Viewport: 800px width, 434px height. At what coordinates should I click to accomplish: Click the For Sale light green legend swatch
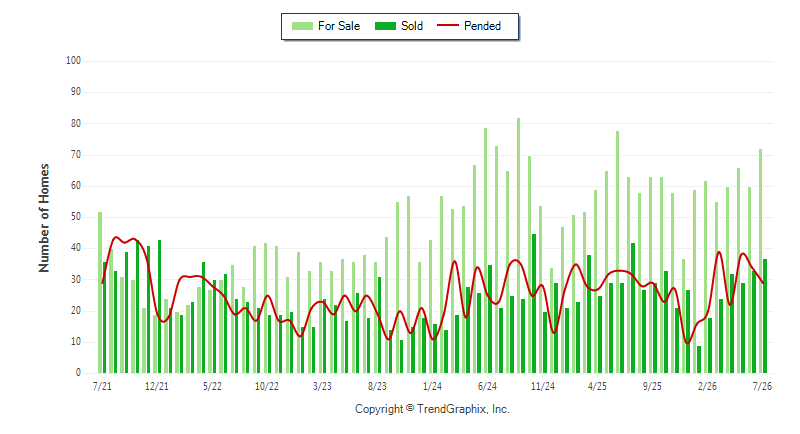pos(302,26)
